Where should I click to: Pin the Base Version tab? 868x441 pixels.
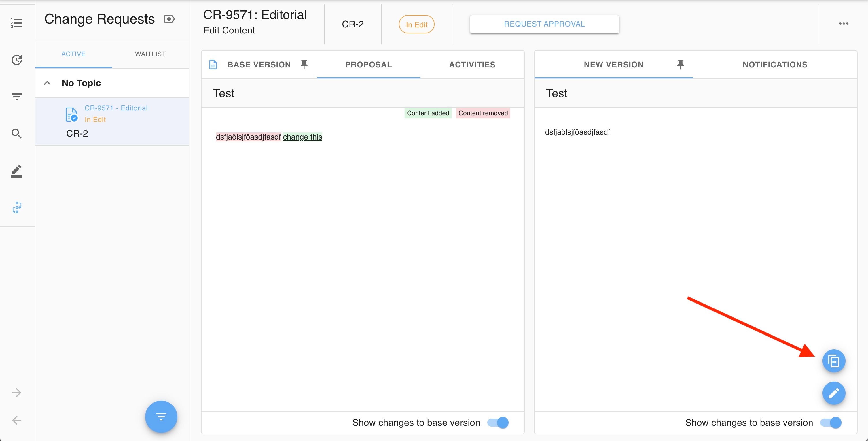pos(304,64)
